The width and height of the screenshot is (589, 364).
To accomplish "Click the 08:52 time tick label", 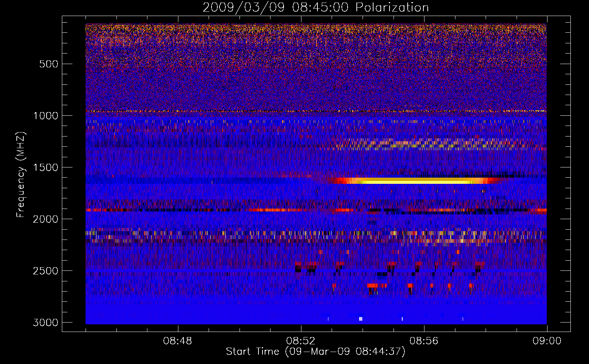I will pos(301,341).
